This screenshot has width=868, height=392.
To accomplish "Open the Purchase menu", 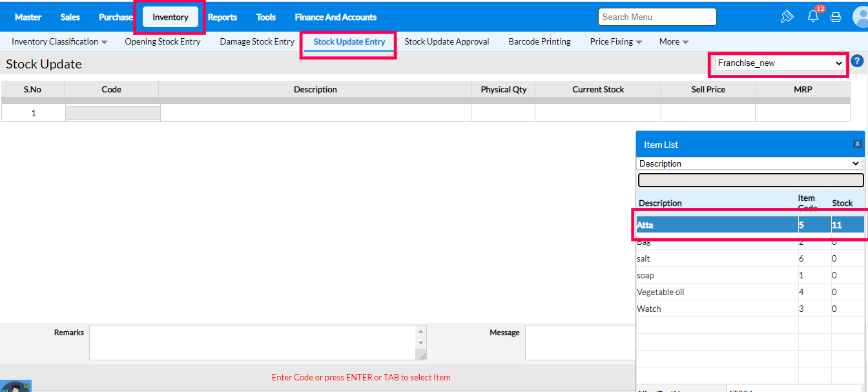I will (116, 17).
